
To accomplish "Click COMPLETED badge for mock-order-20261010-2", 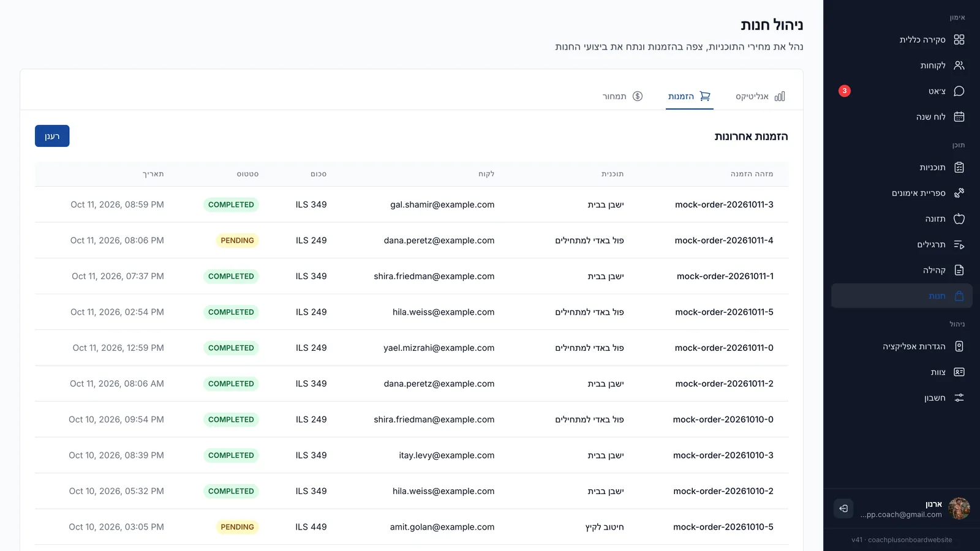I will pos(231,491).
